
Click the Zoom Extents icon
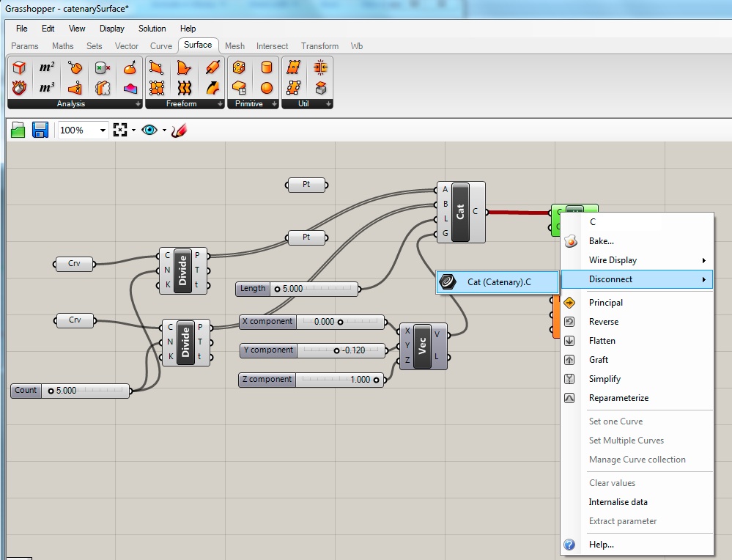coord(120,130)
